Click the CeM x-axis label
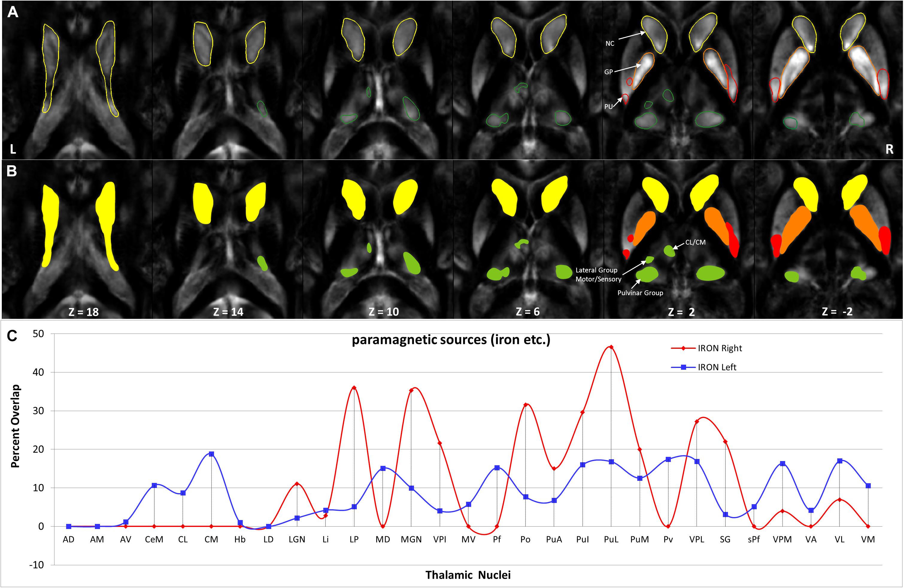Image resolution: width=904 pixels, height=588 pixels. click(154, 539)
